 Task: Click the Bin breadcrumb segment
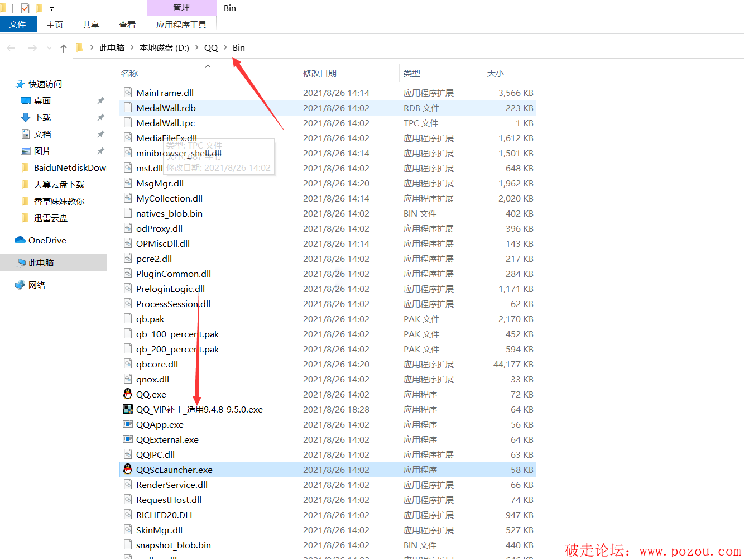click(239, 48)
